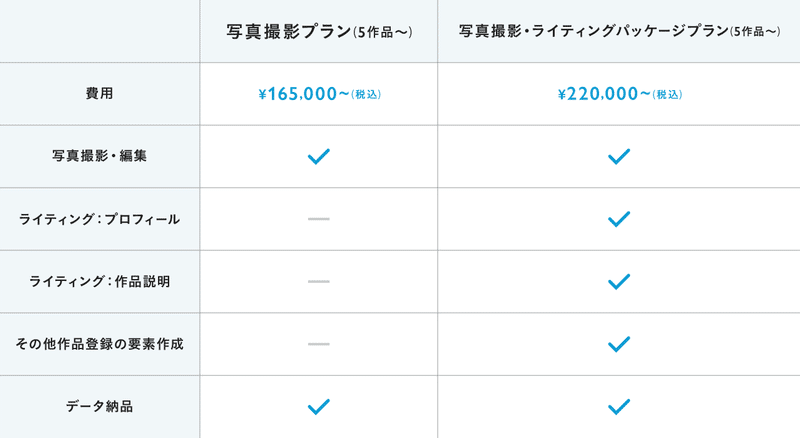800x438 pixels.
Task: Click the 写真撮影・編集 row label
Action: point(99,156)
